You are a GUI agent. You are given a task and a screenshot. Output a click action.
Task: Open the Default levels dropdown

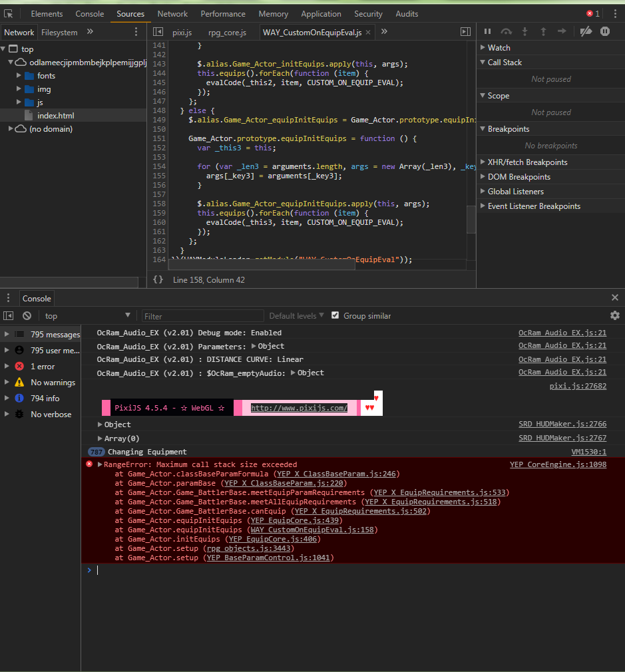[296, 316]
